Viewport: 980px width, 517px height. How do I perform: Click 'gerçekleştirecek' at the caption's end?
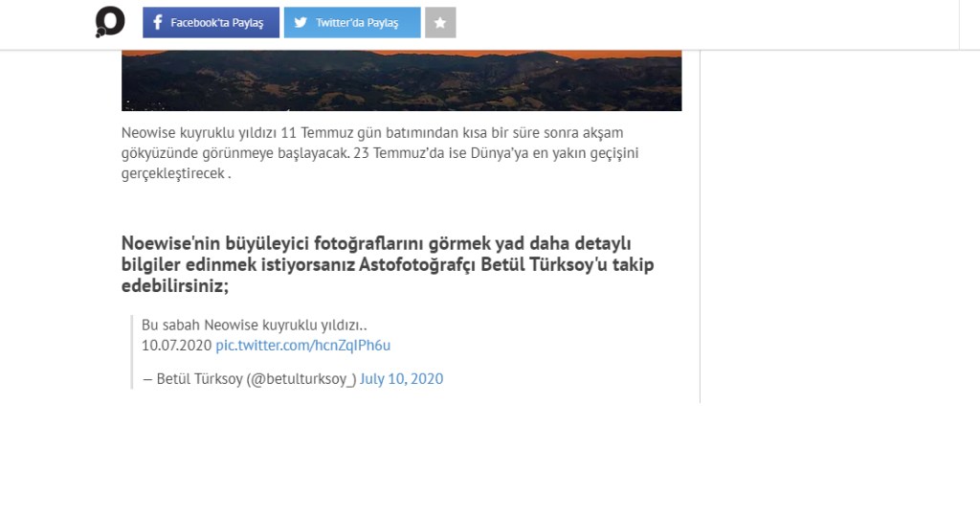tap(172, 174)
